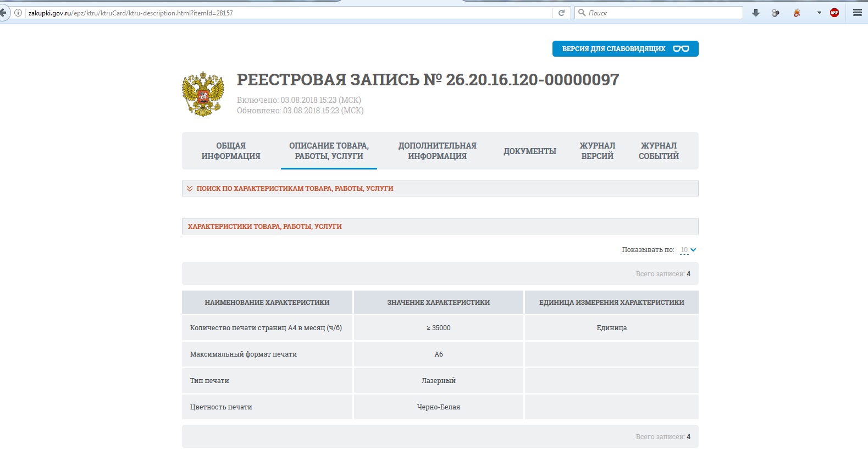Expand 'Поиск по характеристикам товара' section
868x454 pixels.
pos(295,188)
